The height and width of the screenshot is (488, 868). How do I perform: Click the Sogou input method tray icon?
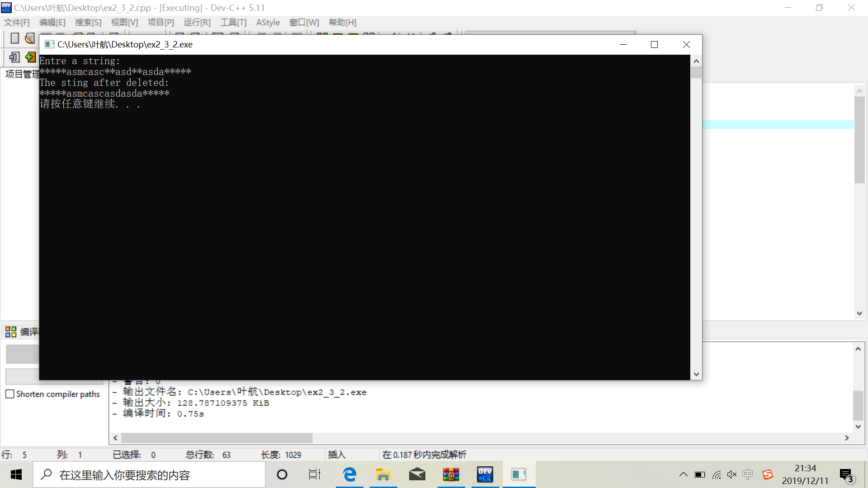[x=767, y=474]
